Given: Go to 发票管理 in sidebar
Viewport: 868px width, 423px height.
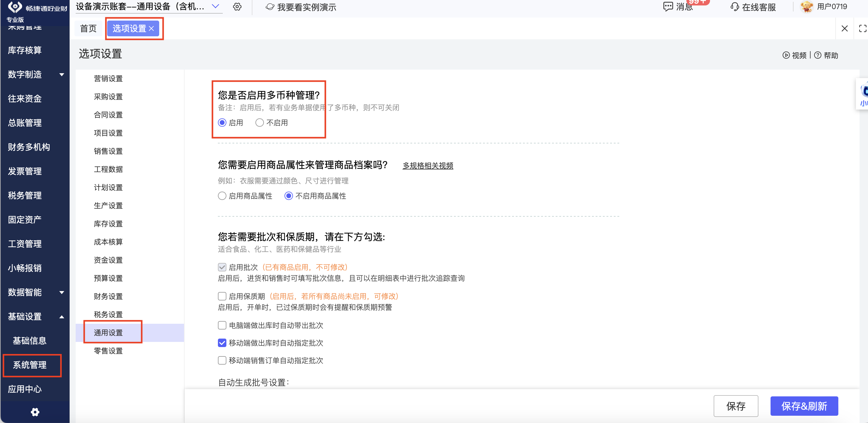Looking at the screenshot, I should 25,172.
